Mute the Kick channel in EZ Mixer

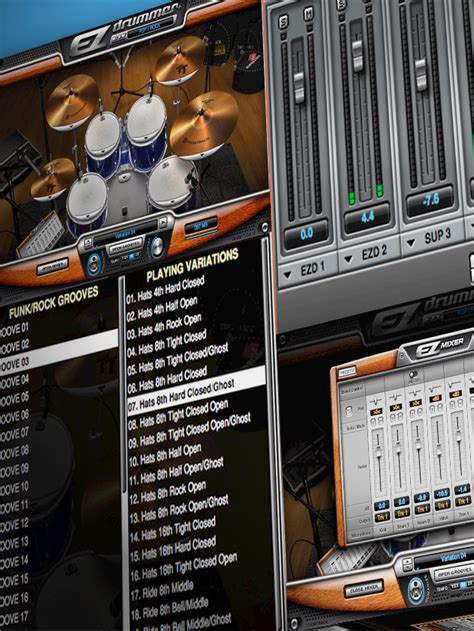379,420
